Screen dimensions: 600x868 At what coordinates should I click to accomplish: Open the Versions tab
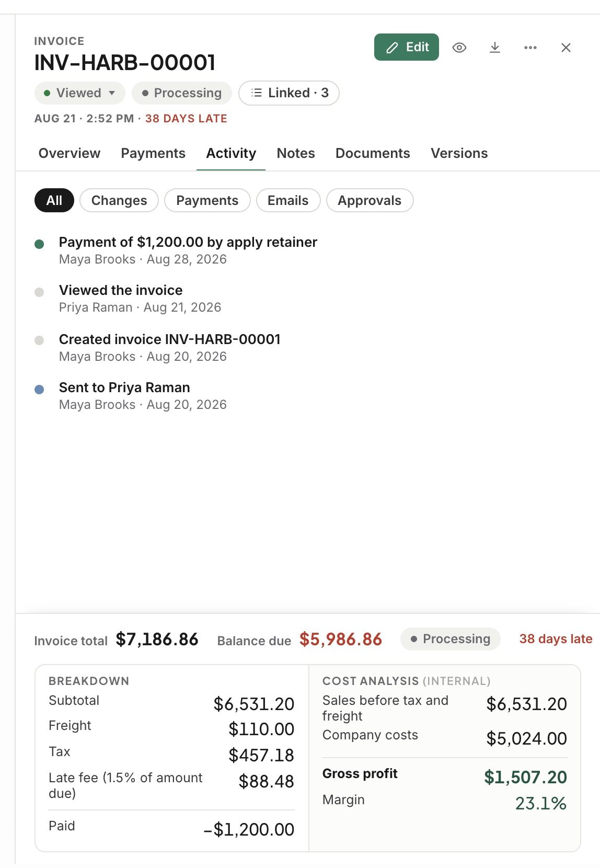coord(459,153)
